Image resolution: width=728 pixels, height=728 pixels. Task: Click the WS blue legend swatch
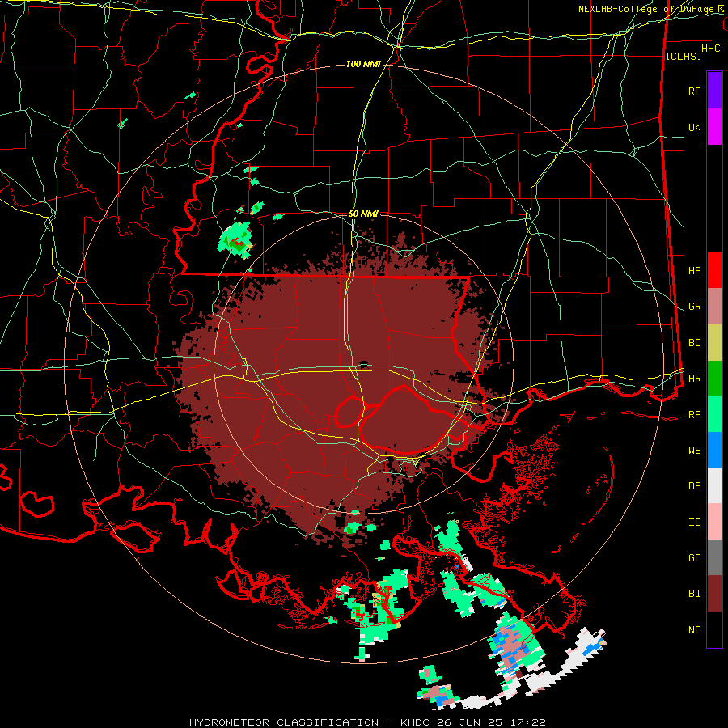[714, 450]
